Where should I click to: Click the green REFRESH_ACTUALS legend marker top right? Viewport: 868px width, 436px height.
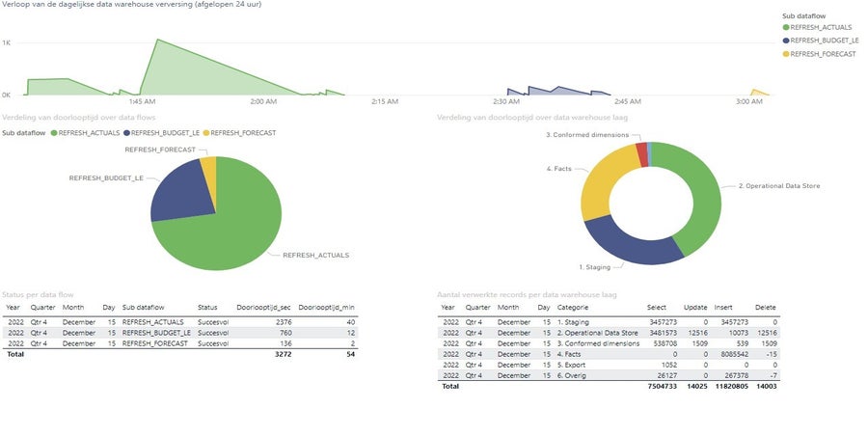[x=785, y=27]
